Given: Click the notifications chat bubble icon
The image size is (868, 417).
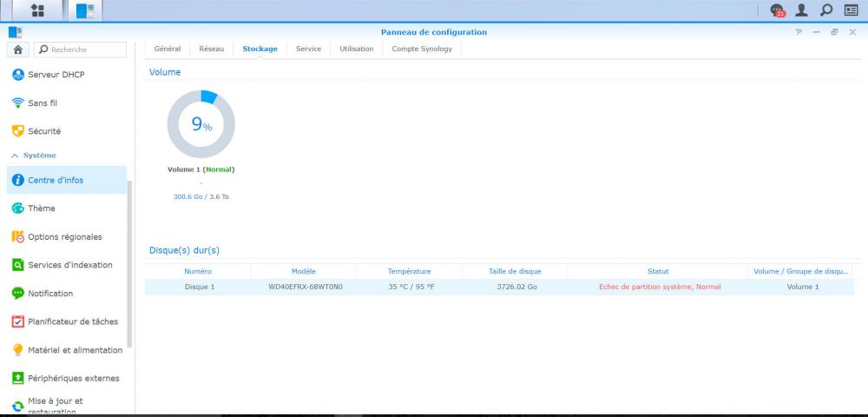Looking at the screenshot, I should pyautogui.click(x=777, y=10).
